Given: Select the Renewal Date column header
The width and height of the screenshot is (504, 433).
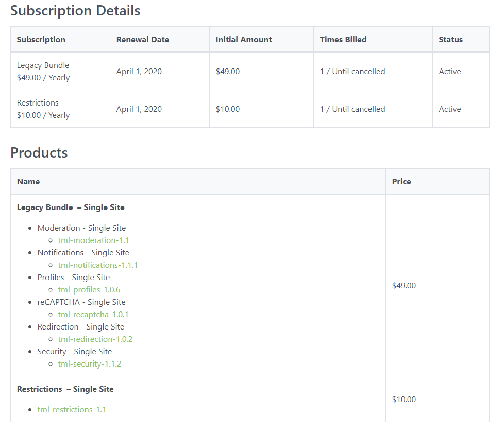Looking at the screenshot, I should point(143,40).
